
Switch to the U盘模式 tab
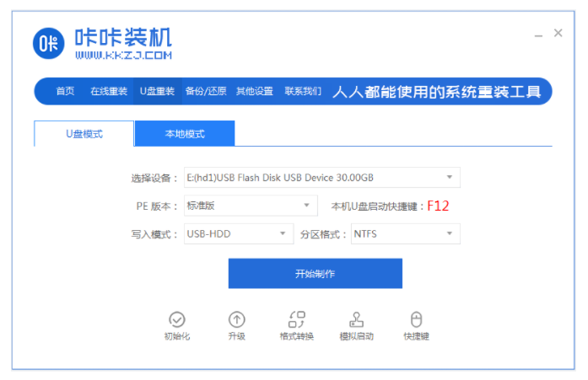point(84,134)
